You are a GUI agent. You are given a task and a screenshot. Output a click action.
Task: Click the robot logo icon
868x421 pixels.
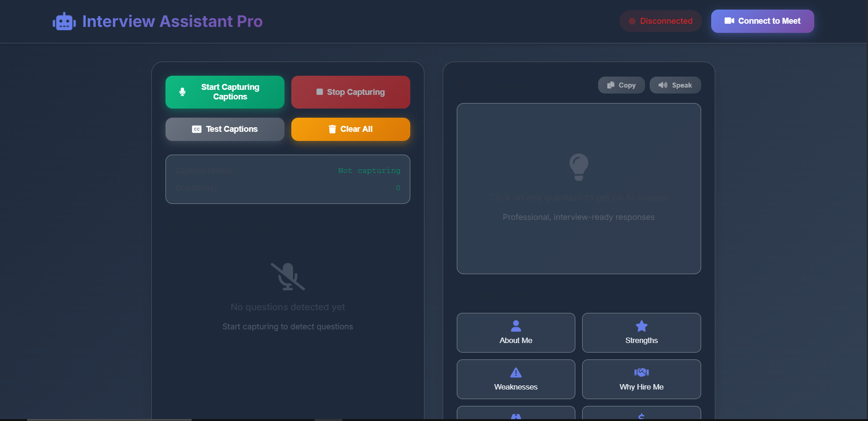point(64,21)
